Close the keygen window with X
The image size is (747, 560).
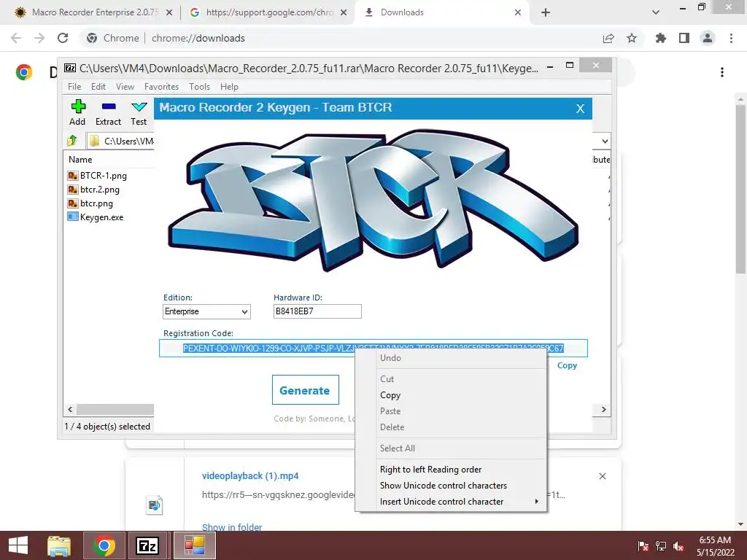coord(580,109)
